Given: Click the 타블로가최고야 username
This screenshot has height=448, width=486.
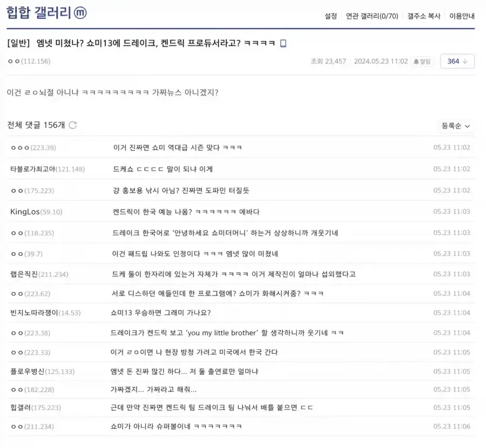Looking at the screenshot, I should tap(31, 169).
